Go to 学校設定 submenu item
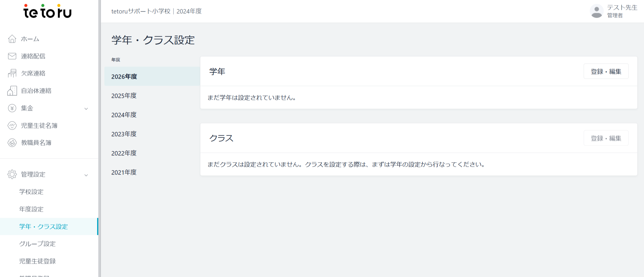Screen dimensions: 644x277 31,192
